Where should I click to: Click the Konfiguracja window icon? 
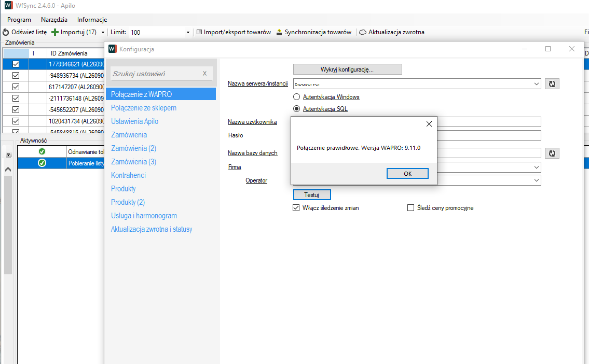(112, 49)
